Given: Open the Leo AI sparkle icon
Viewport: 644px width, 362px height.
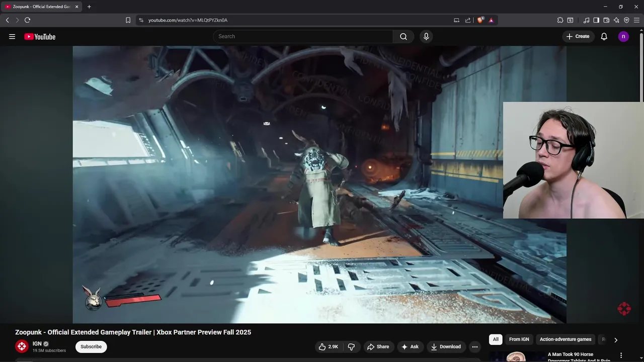Looking at the screenshot, I should click(616, 20).
